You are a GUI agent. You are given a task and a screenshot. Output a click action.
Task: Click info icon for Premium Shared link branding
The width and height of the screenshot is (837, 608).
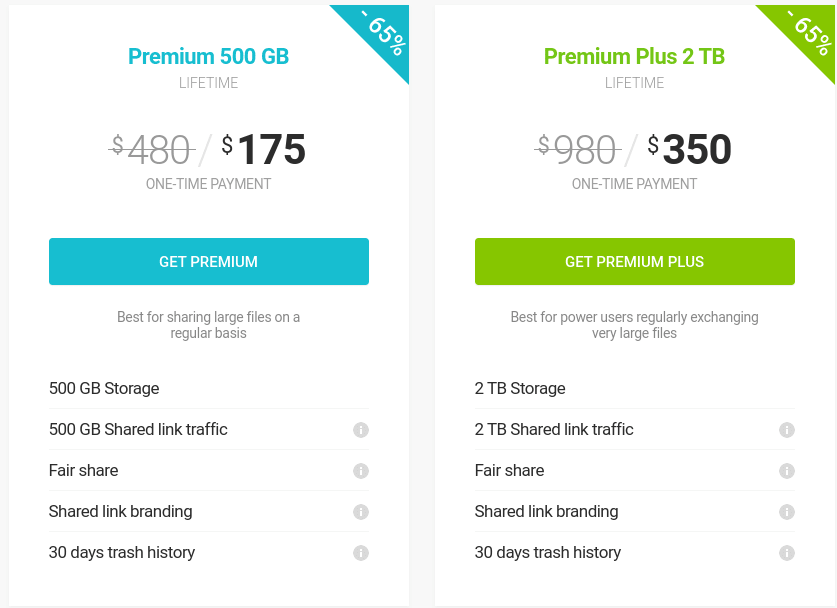point(361,512)
